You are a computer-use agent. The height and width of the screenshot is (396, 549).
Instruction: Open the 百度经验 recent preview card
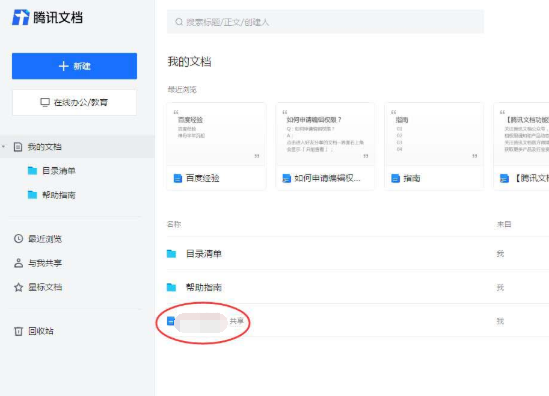(x=216, y=146)
